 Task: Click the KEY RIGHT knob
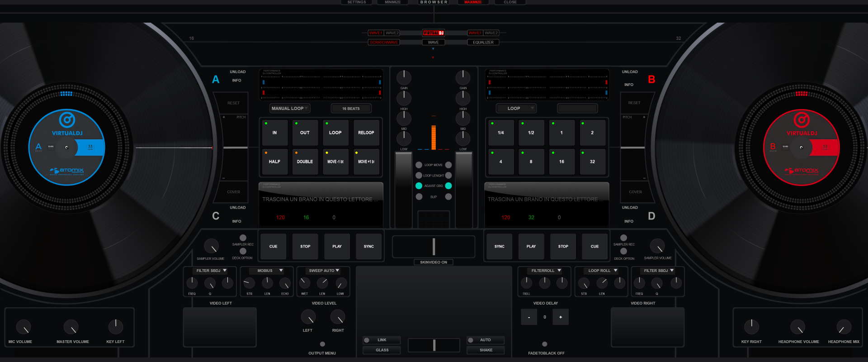751,326
